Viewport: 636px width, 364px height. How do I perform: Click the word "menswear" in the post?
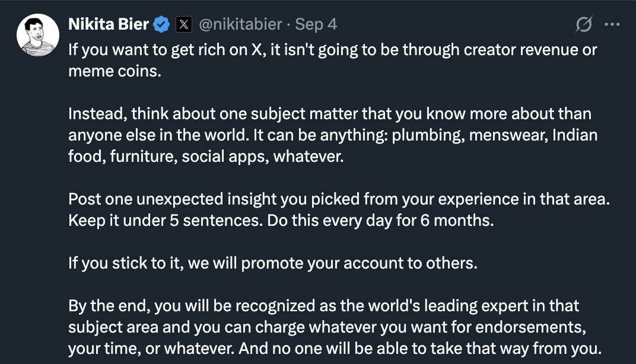click(508, 135)
